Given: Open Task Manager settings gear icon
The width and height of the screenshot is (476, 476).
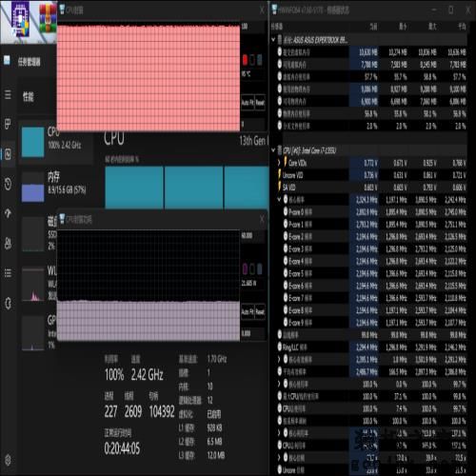Looking at the screenshot, I should (x=8, y=460).
